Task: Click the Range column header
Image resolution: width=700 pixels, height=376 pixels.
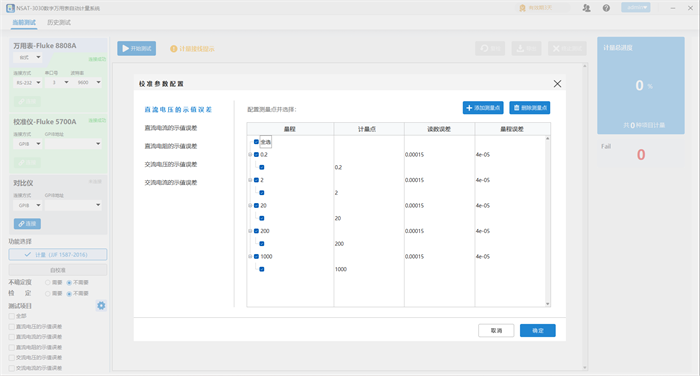Action: 290,129
